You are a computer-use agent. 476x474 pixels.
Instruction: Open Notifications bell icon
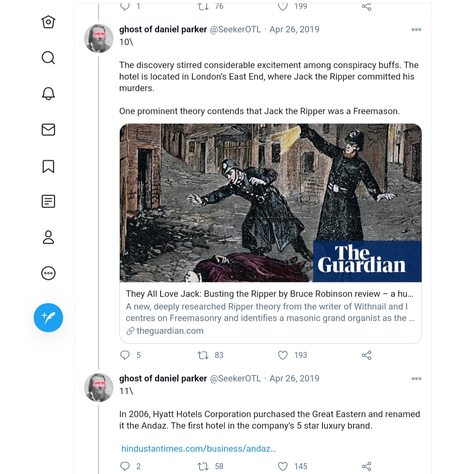click(x=48, y=94)
